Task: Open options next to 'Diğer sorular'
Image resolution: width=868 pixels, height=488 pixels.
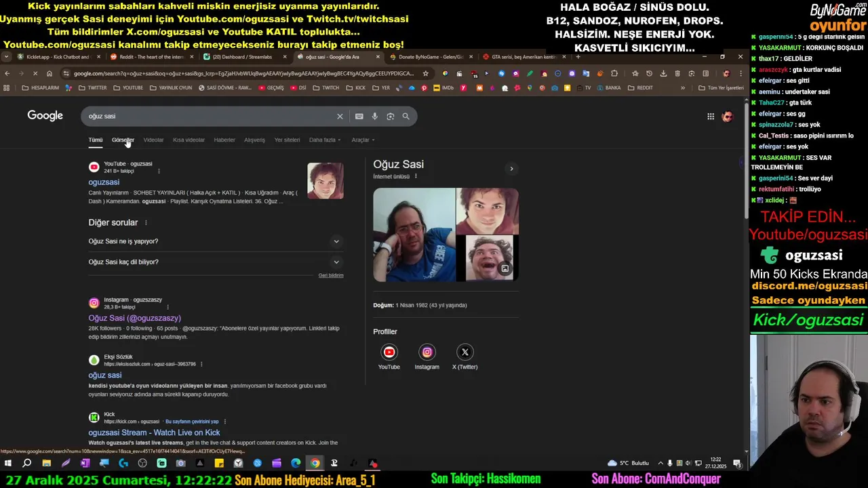Action: (x=146, y=222)
